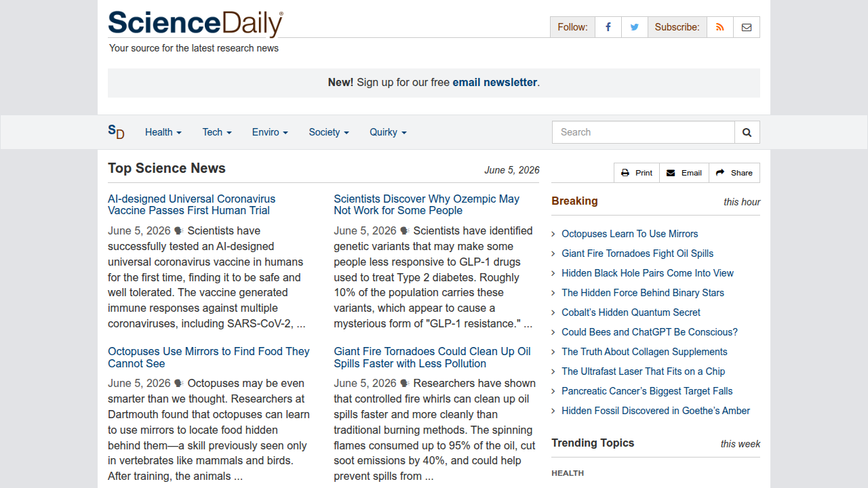
Task: Open Cobalt's Hidden Quantum Secret
Action: (631, 312)
